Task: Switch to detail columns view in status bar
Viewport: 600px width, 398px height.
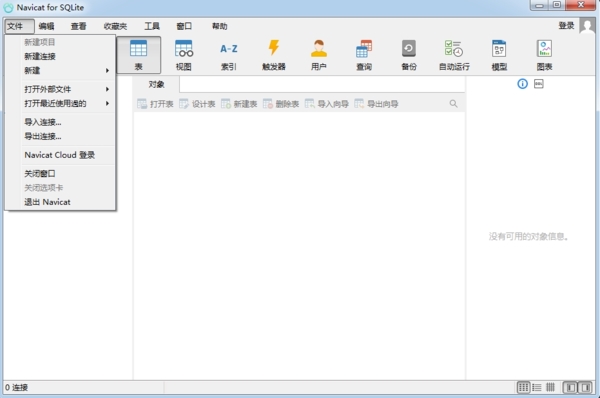Action: point(551,388)
